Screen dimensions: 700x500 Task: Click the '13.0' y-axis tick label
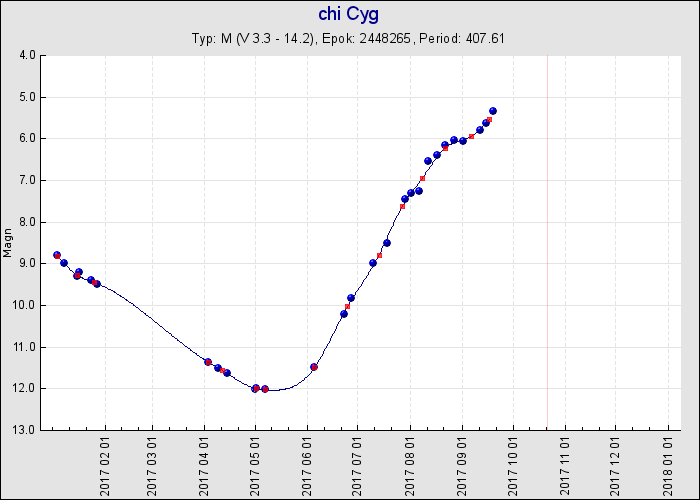25,430
